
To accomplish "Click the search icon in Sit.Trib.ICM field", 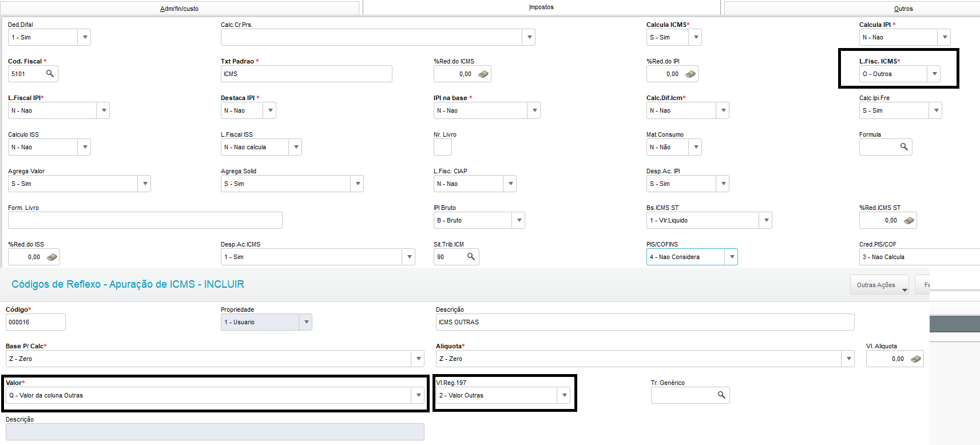I will pyautogui.click(x=471, y=257).
